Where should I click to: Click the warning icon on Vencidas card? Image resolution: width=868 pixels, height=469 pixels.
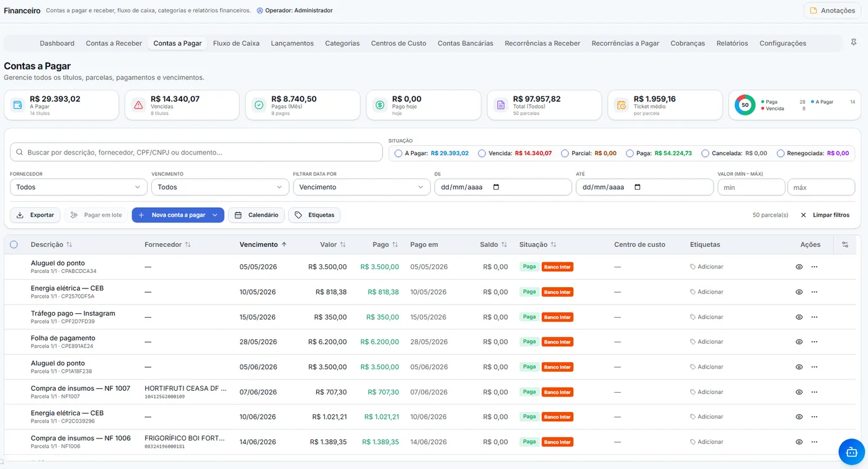pos(138,105)
